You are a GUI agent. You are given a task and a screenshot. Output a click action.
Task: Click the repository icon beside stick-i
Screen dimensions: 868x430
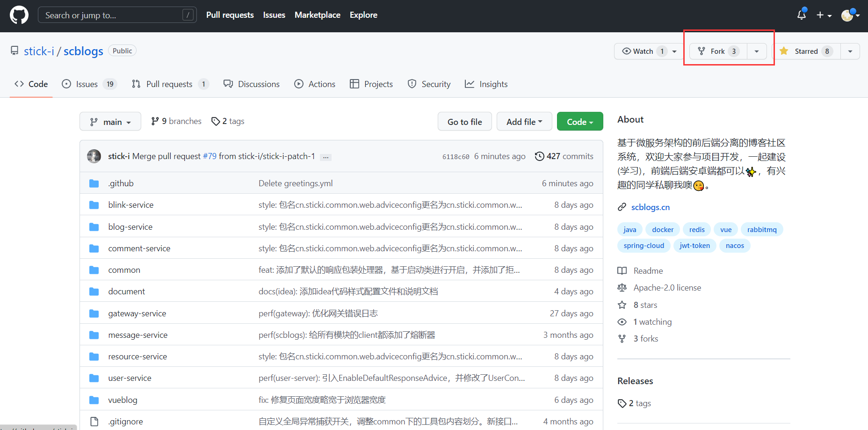click(15, 51)
